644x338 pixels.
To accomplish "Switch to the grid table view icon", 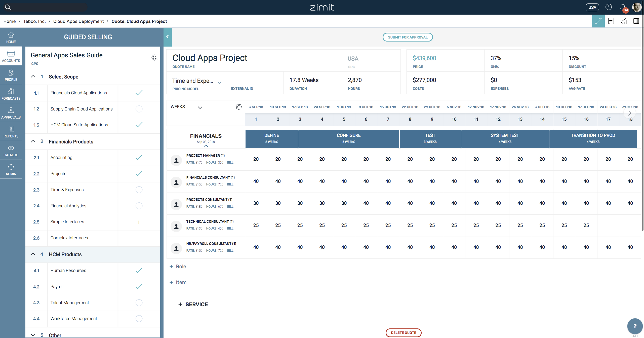I will pyautogui.click(x=636, y=21).
